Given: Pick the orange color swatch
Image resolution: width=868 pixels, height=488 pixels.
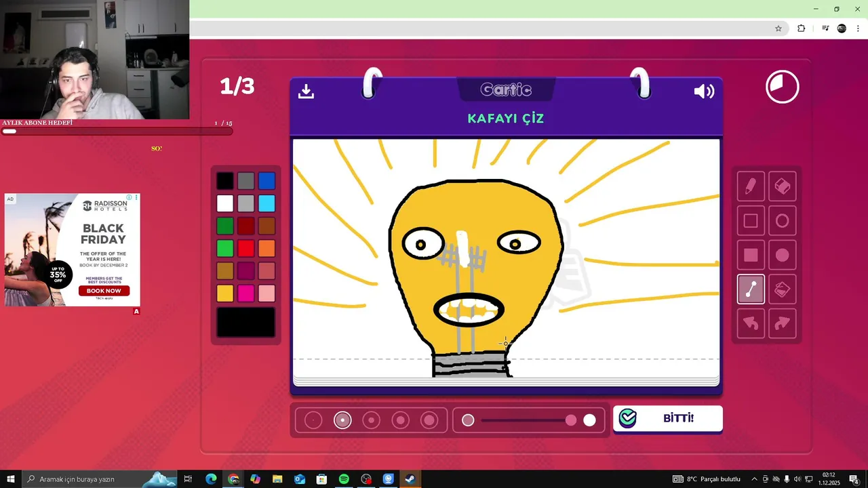Looking at the screenshot, I should tap(267, 248).
